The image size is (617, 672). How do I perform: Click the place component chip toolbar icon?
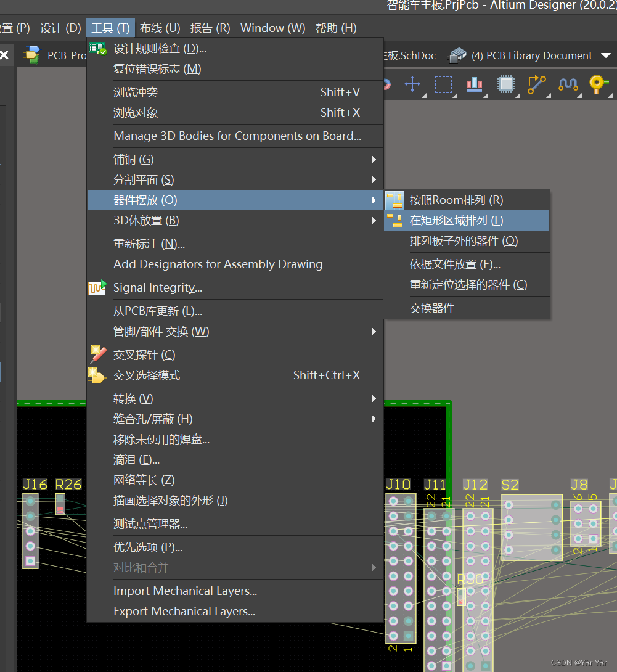(506, 84)
